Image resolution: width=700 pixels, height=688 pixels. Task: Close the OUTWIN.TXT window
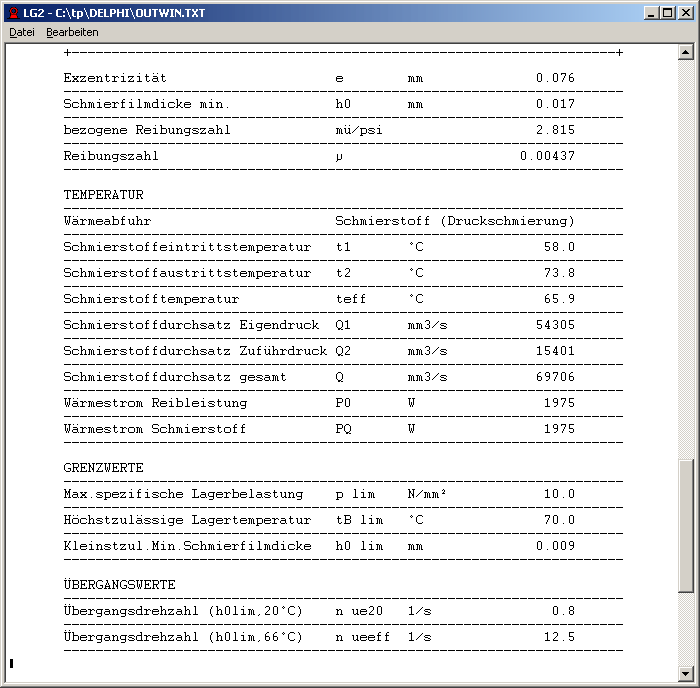[x=686, y=12]
